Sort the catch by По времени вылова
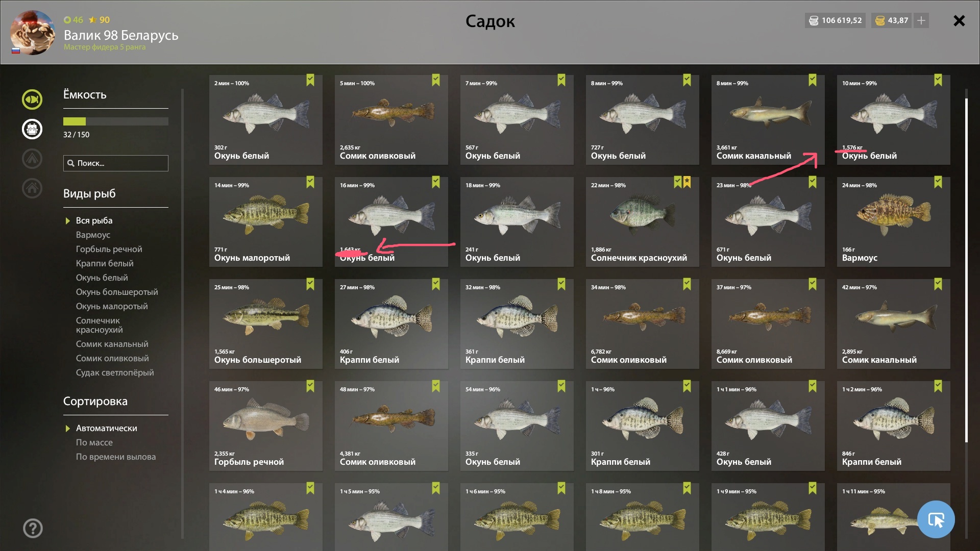980x551 pixels. 116,457
